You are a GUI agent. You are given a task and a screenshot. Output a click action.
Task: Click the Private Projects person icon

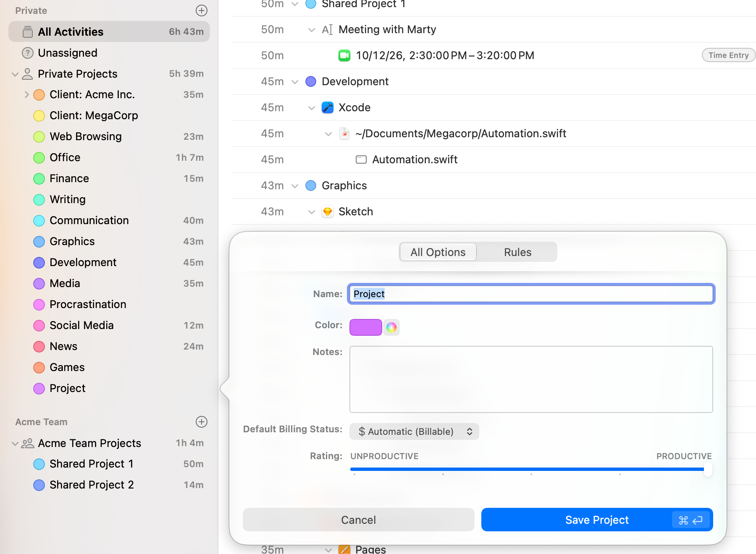coord(27,74)
